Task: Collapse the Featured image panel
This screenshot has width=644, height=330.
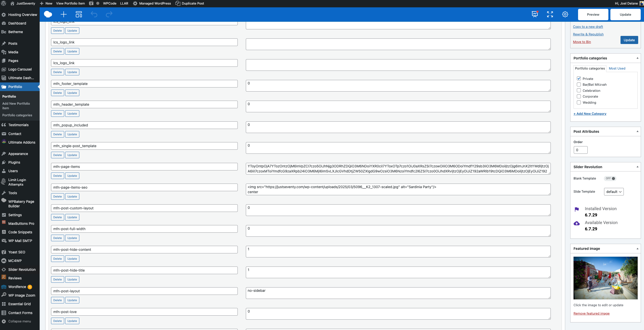Action: (x=637, y=249)
